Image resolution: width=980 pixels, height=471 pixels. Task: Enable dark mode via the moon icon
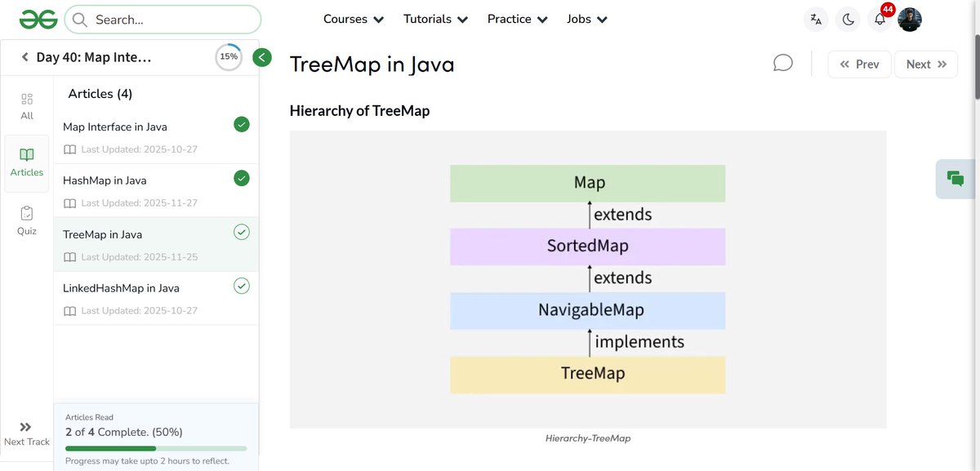848,18
